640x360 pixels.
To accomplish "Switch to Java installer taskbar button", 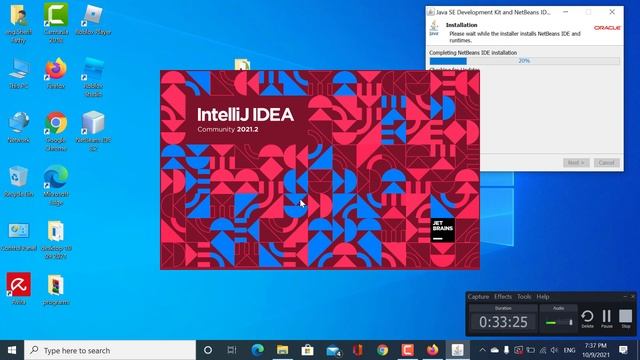I will (458, 350).
